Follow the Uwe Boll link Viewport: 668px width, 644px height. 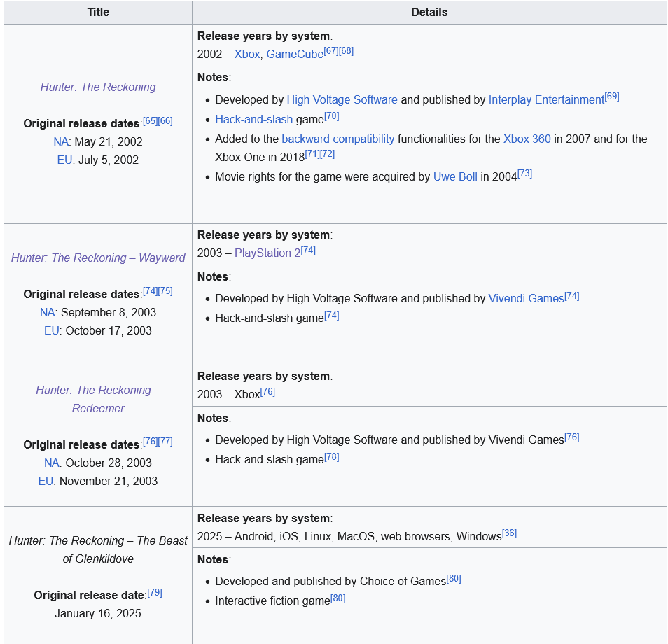pyautogui.click(x=455, y=177)
